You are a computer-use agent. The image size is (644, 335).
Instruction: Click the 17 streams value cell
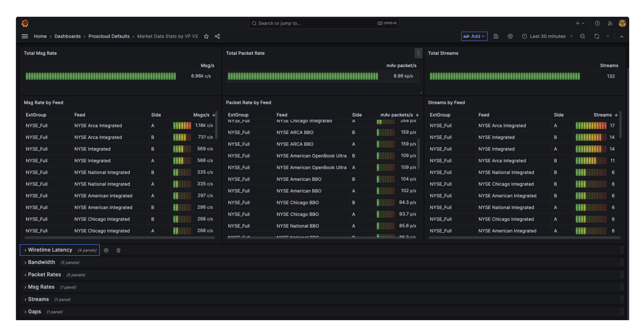(x=612, y=125)
